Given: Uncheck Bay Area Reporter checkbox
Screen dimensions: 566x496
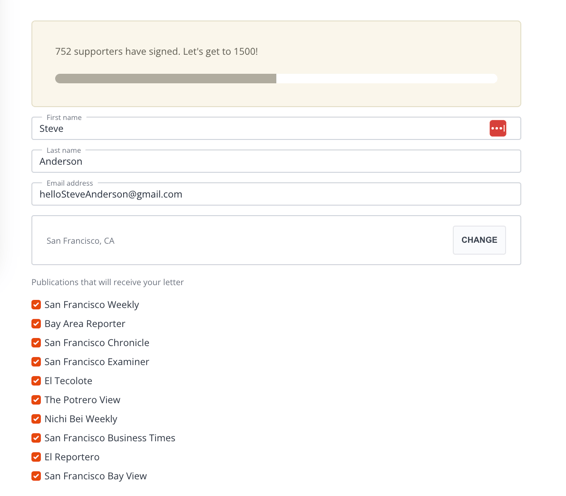Looking at the screenshot, I should [36, 323].
